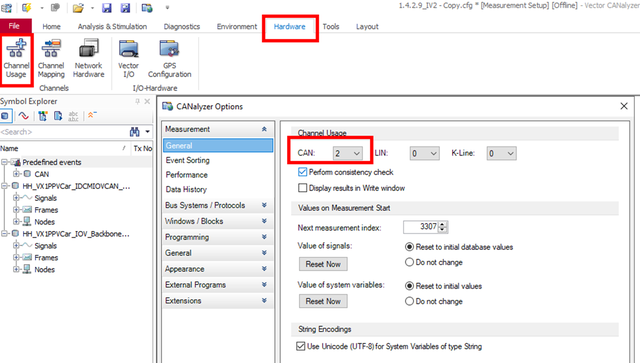Click the CANalyzer application icon in the title bar
This screenshot has width=640, height=363.
click(x=6, y=7)
